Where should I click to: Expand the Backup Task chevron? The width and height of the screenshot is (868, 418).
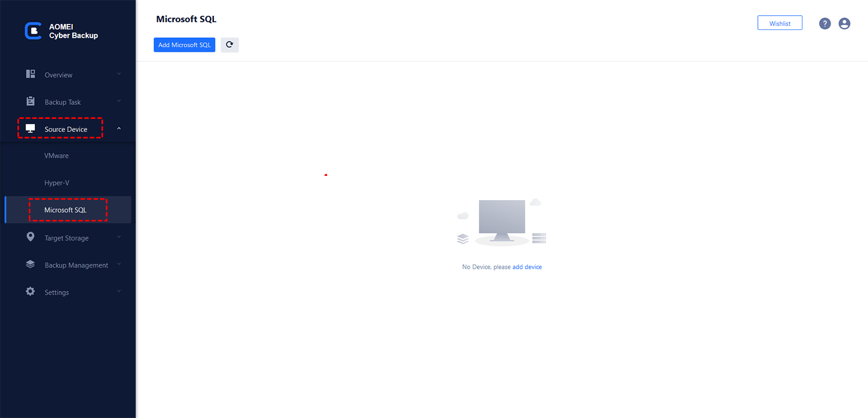119,102
